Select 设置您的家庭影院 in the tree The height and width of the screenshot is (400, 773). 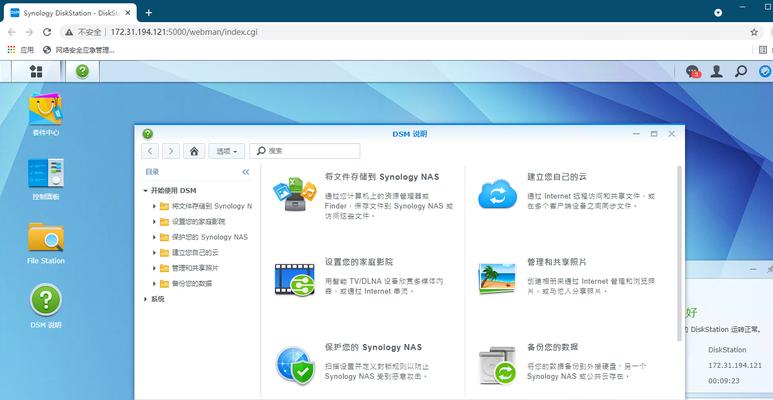click(198, 221)
